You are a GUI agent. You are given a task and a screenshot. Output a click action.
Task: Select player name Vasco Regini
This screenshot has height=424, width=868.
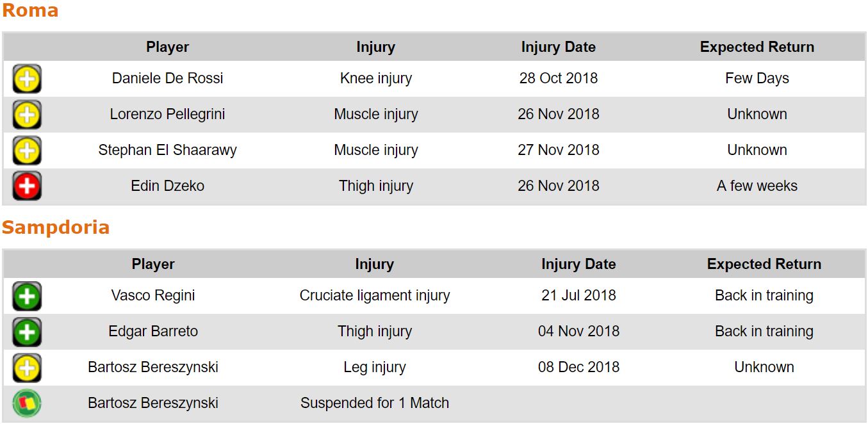[153, 295]
